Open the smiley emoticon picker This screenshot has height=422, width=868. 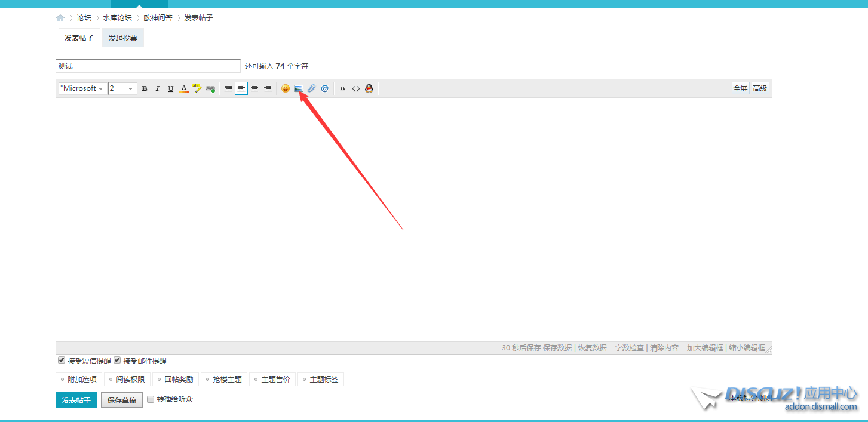click(286, 88)
